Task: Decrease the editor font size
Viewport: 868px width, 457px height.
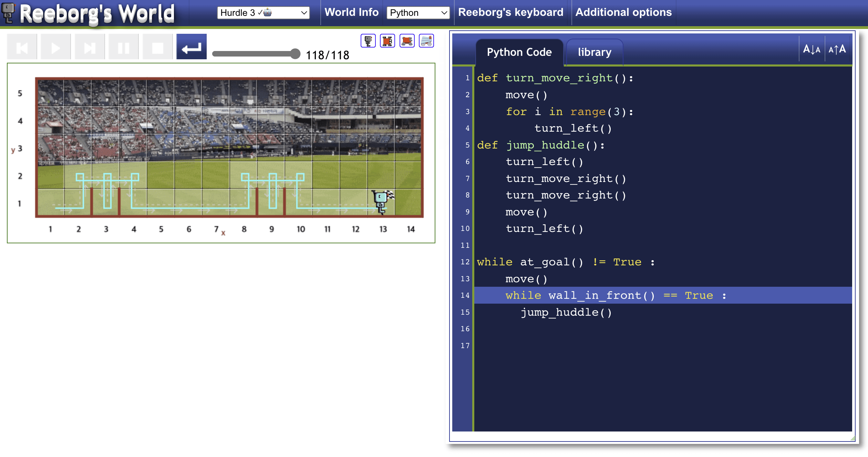Action: coord(811,50)
